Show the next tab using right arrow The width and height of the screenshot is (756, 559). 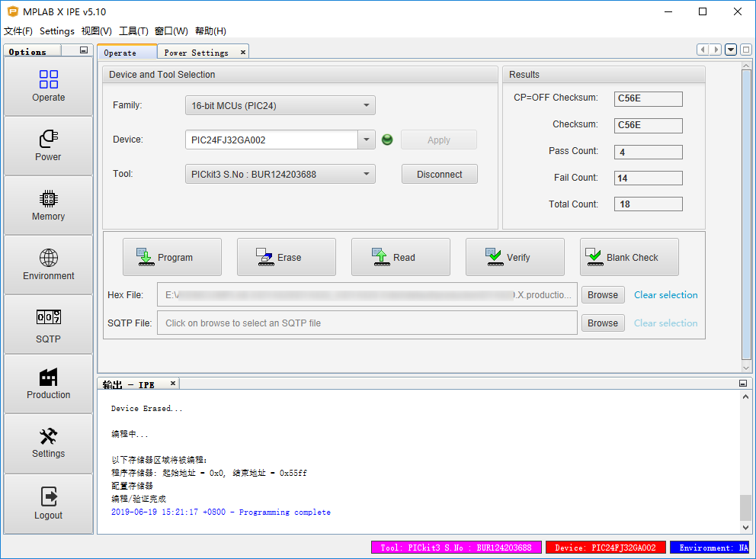[x=716, y=50]
